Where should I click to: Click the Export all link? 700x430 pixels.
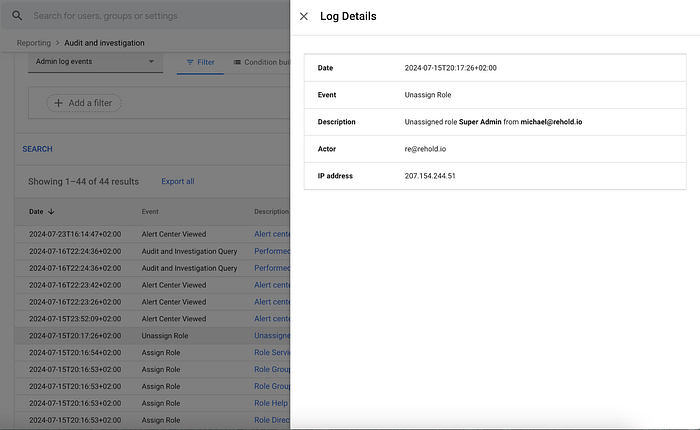pyautogui.click(x=178, y=181)
